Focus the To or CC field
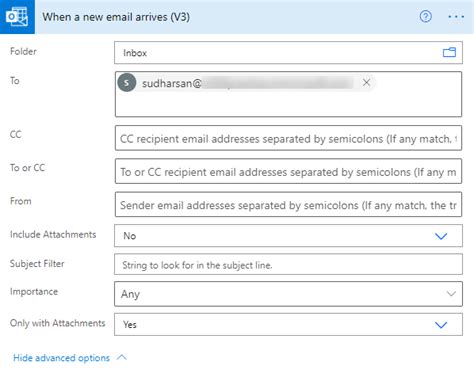 (288, 171)
